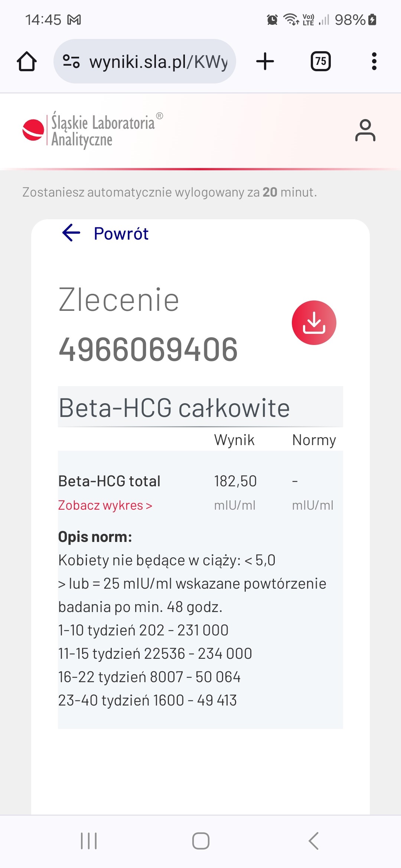The height and width of the screenshot is (868, 401).
Task: Tap the Beta-HCG całkowite section header
Action: click(x=175, y=408)
